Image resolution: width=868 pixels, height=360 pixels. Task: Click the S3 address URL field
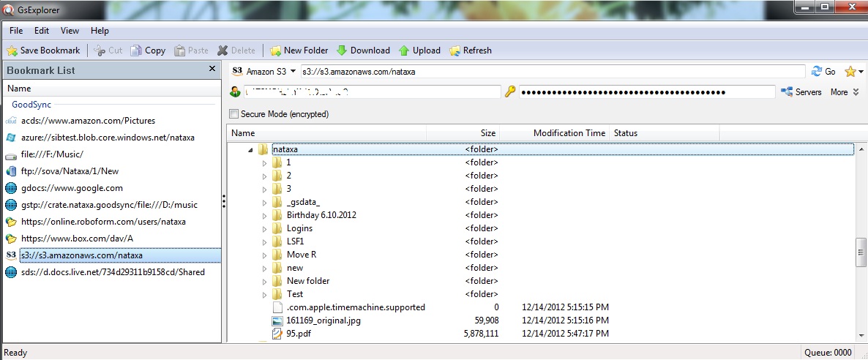point(553,72)
